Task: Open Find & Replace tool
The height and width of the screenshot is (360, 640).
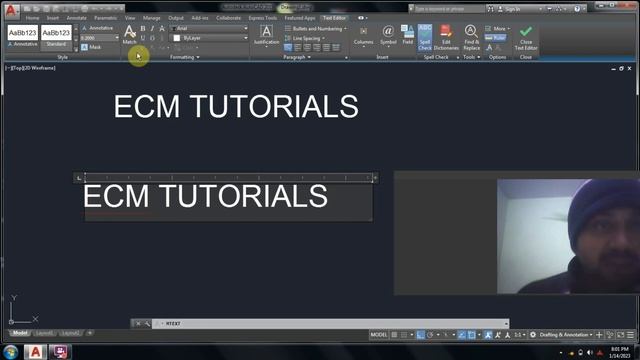Action: tap(471, 37)
